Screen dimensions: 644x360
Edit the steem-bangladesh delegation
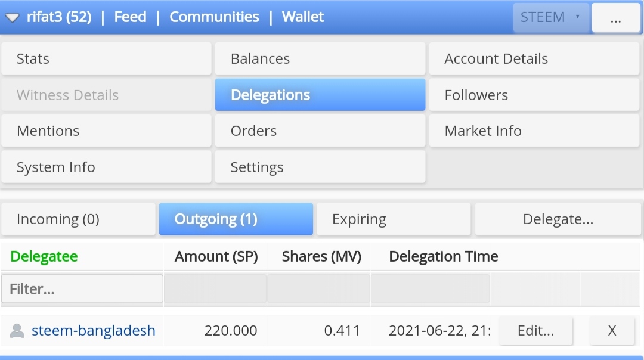point(535,330)
